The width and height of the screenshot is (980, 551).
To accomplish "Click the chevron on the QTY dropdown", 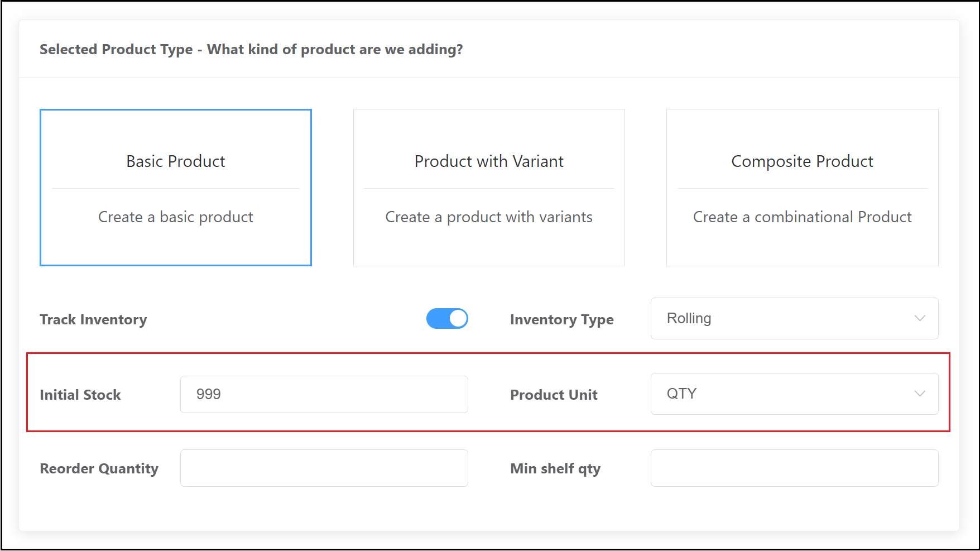I will (919, 394).
